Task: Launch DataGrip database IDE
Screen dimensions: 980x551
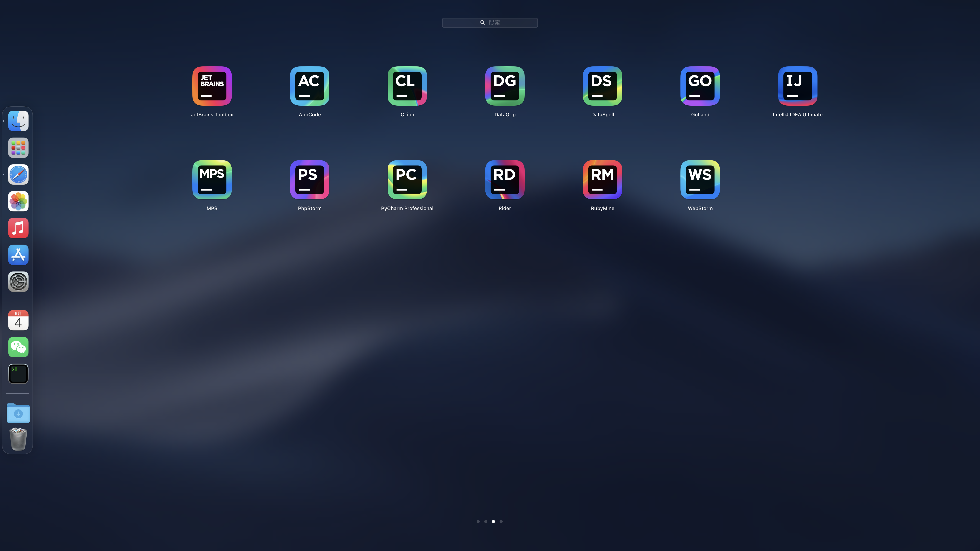Action: pyautogui.click(x=505, y=86)
